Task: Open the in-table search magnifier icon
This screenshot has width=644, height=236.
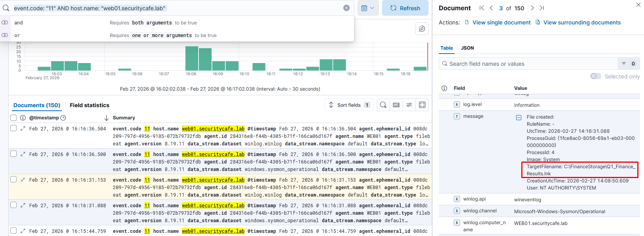Action: point(383,105)
